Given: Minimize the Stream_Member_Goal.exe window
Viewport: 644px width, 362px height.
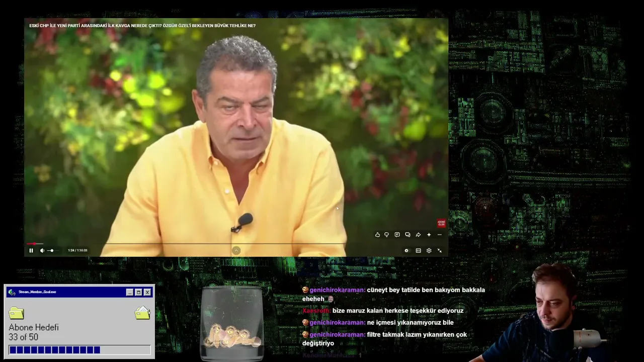Looking at the screenshot, I should pyautogui.click(x=129, y=292).
